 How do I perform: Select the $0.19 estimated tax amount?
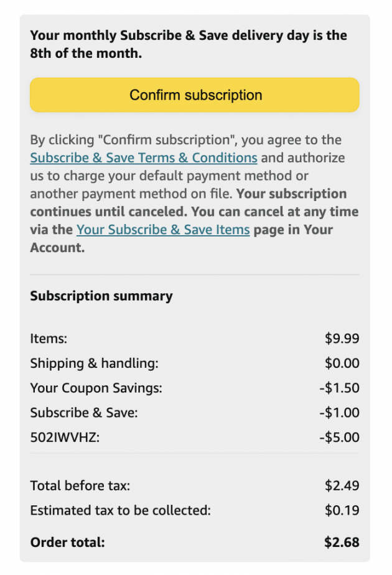point(342,511)
